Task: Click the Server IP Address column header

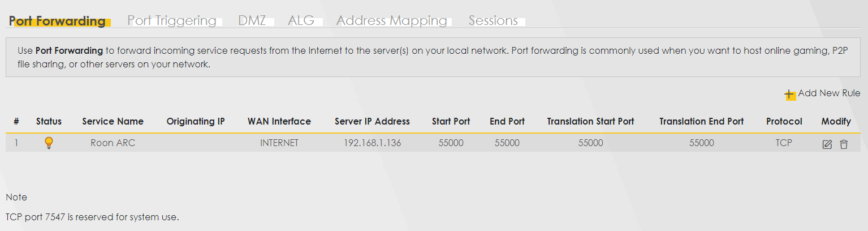Action: click(372, 122)
